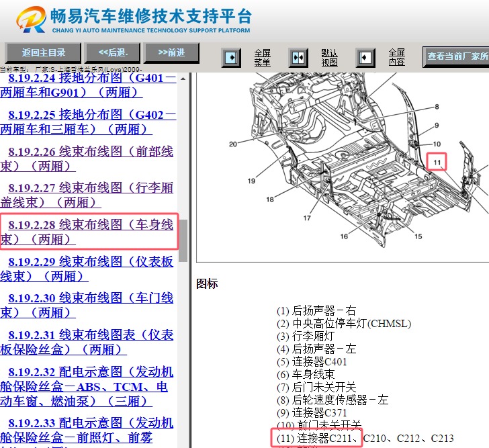Open 8.19.2.33 配电示意图 前照灯 link
Image resolution: width=489 pixels, height=448 pixels.
pos(87,432)
